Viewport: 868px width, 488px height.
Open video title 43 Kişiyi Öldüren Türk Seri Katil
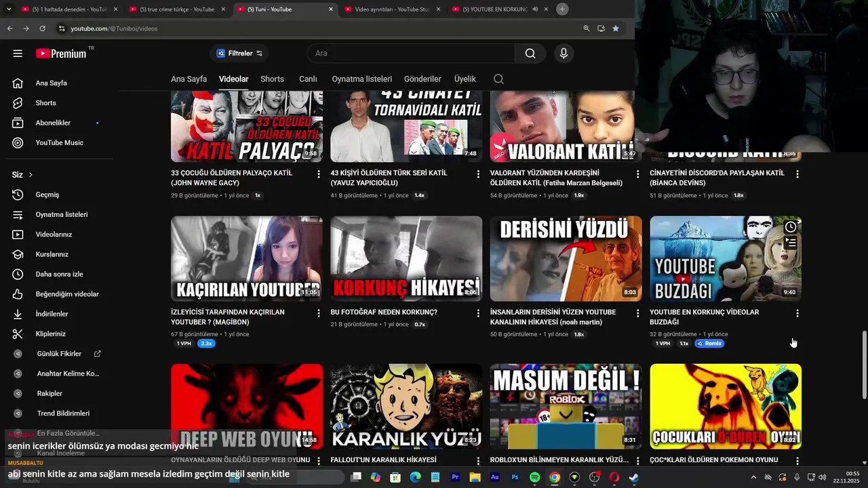[x=389, y=178]
